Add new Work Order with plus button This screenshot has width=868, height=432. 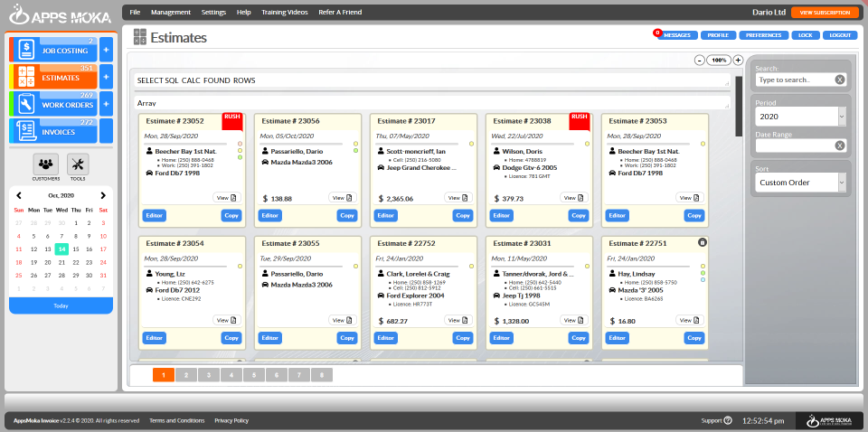click(107, 104)
